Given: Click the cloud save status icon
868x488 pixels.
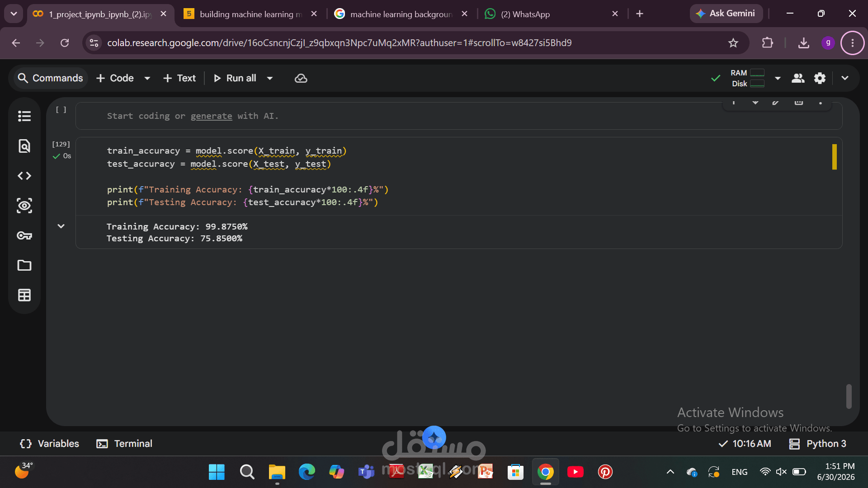Looking at the screenshot, I should click(x=301, y=78).
